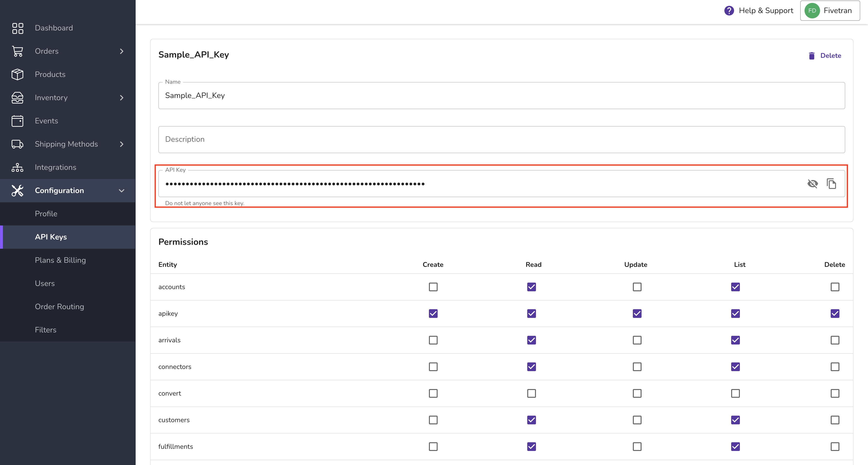
Task: Enable Delete permission for convert
Action: [x=835, y=393]
